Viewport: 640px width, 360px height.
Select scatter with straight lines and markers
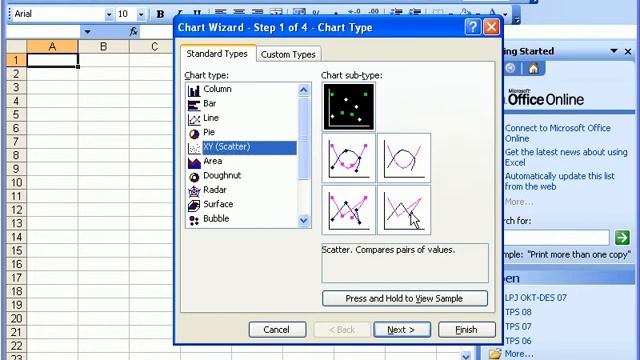(349, 210)
